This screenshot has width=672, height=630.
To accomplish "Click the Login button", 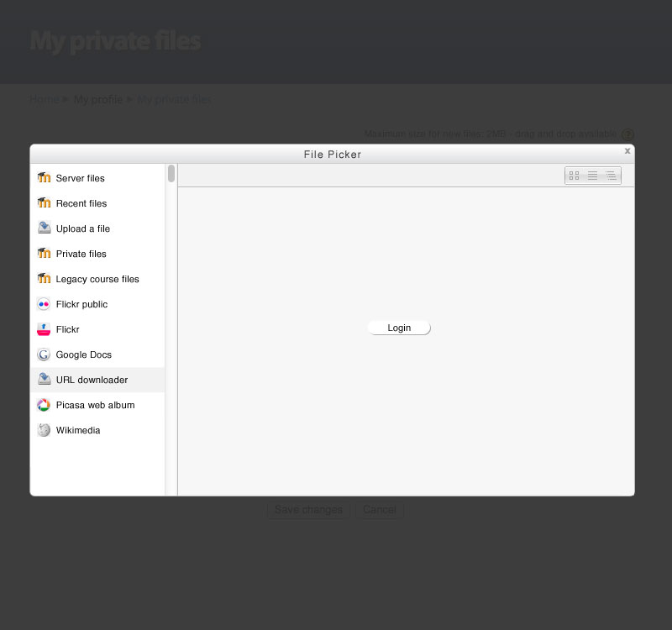I will pyautogui.click(x=399, y=328).
